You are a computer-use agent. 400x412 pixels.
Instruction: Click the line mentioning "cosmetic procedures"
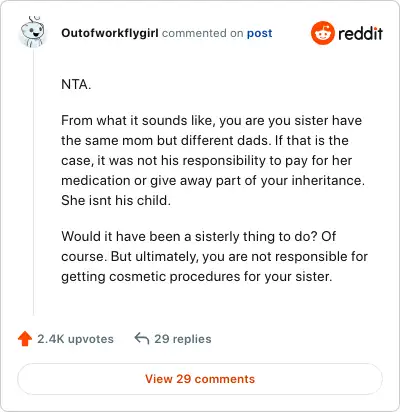tap(197, 277)
